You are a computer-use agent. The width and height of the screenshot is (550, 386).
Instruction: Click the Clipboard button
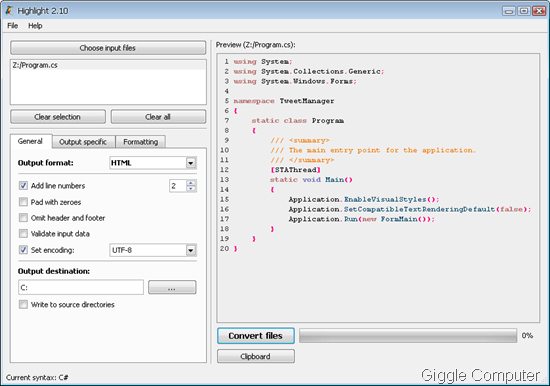[256, 356]
